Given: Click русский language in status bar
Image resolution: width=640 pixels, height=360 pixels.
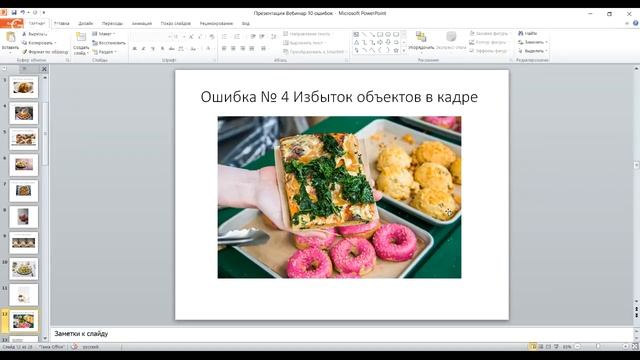Looking at the screenshot, I should [x=91, y=347].
